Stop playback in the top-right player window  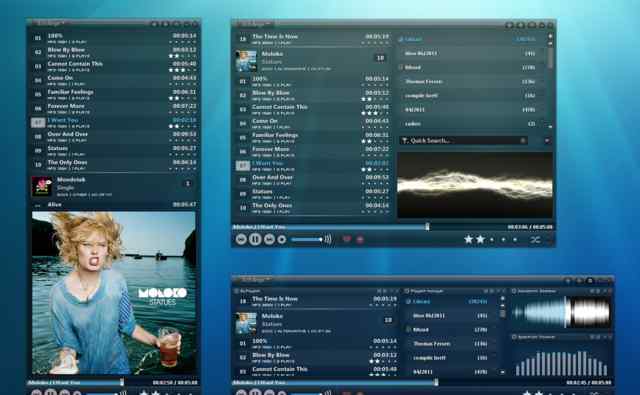coord(282,240)
